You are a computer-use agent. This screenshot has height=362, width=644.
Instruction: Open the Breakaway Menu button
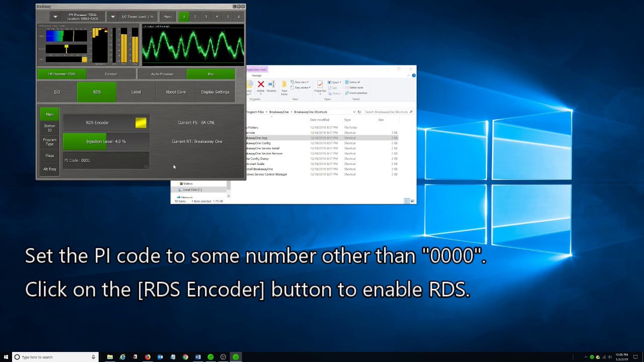(x=168, y=17)
